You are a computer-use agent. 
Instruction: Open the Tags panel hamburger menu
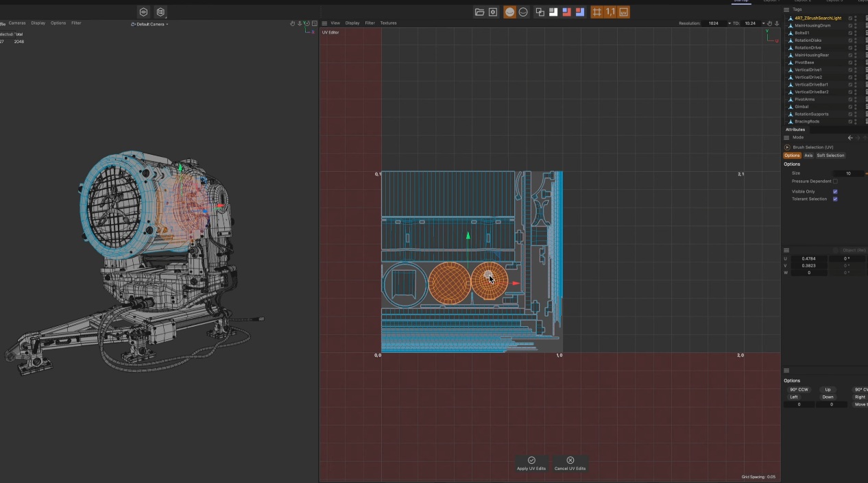click(786, 10)
